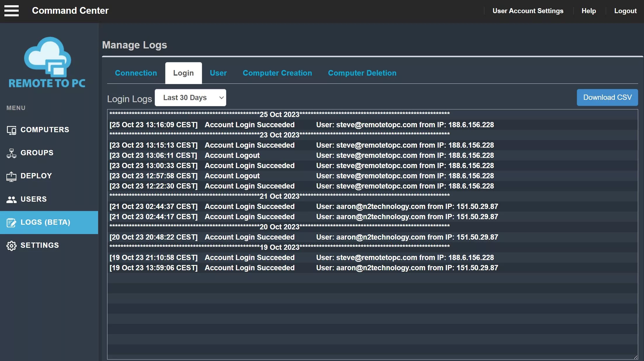Click the log area resize handle
Screen dimensions: 644x361
click(x=635, y=357)
